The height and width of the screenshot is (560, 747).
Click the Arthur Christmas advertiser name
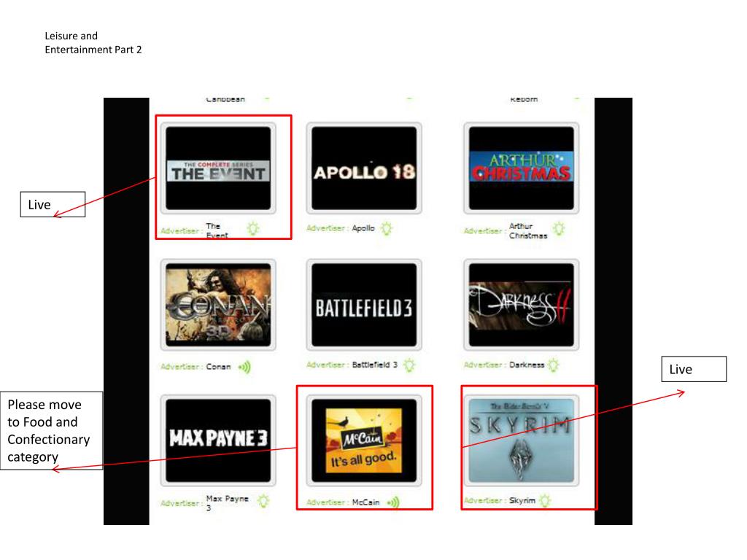coord(528,231)
